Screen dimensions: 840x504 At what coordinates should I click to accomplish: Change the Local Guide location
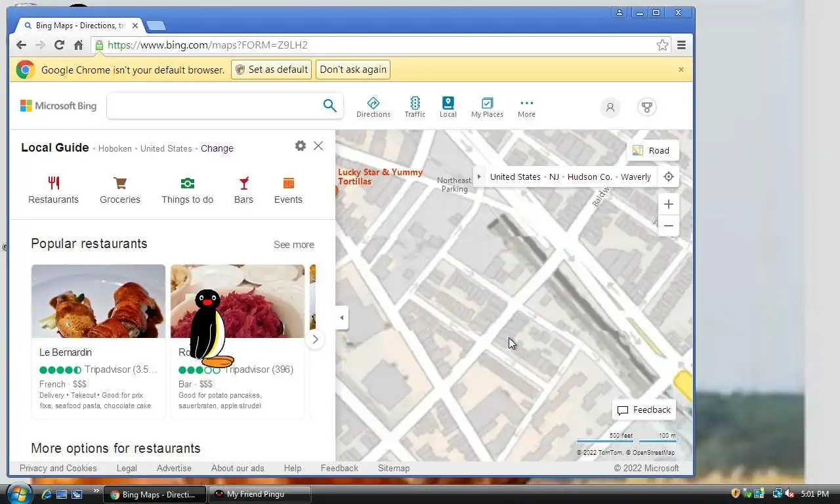(217, 148)
